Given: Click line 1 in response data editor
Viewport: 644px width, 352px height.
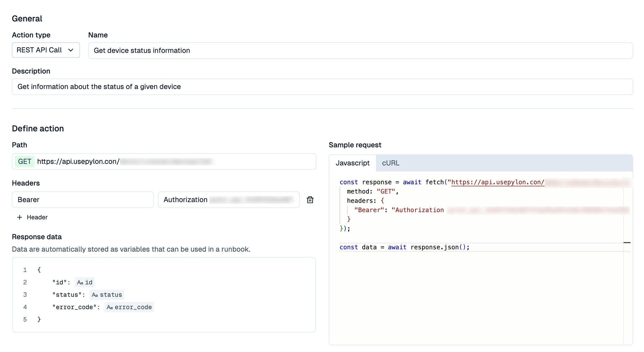Looking at the screenshot, I should tap(39, 270).
